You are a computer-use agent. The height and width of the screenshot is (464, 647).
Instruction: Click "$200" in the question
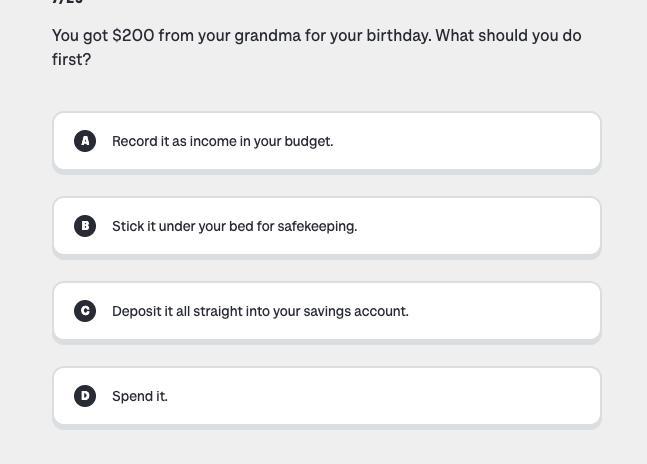(x=133, y=36)
